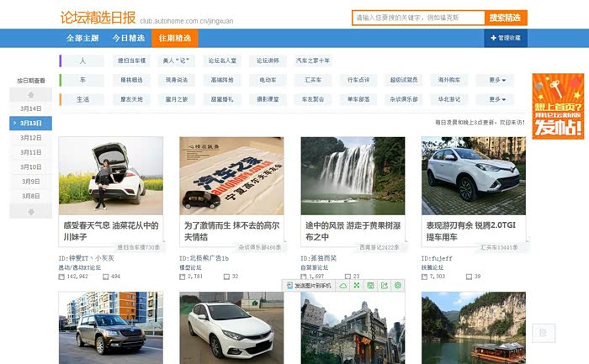
Task: Click the keyword search input field
Action: pos(418,18)
